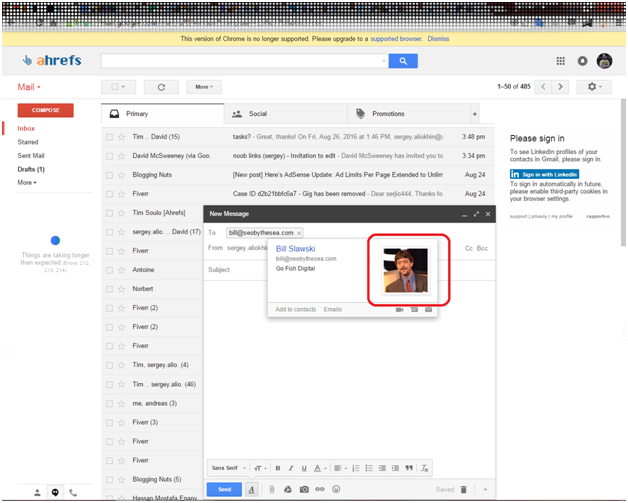Toggle bold in compose toolbar

tap(278, 468)
